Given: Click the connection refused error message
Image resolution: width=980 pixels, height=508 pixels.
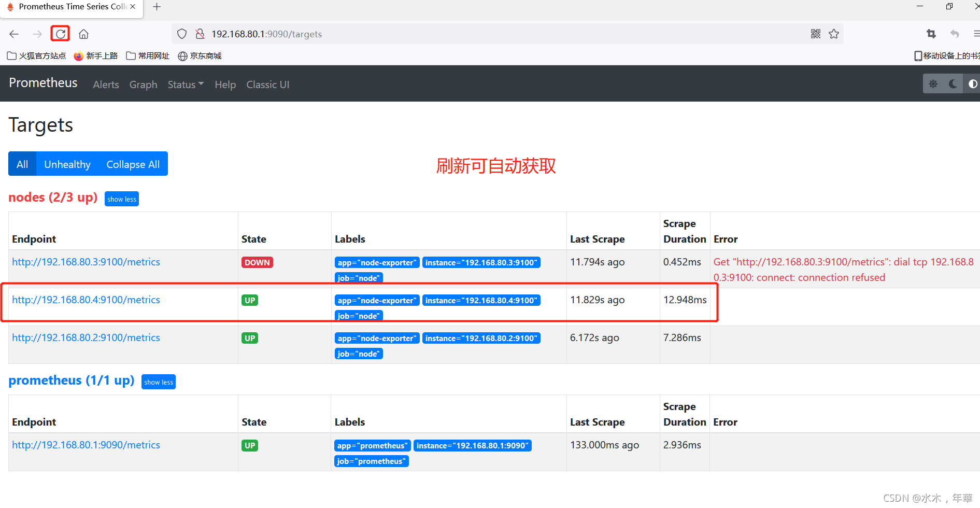Looking at the screenshot, I should click(845, 270).
